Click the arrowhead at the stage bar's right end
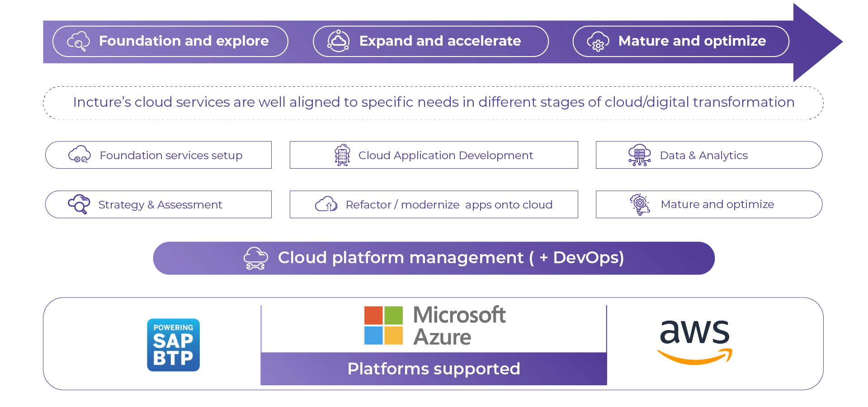This screenshot has height=407, width=868. coord(818,42)
